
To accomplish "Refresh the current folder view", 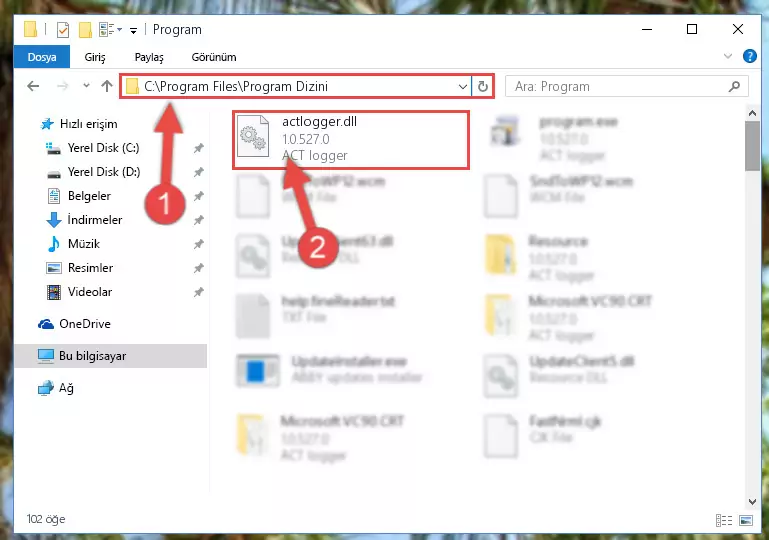I will tap(483, 87).
